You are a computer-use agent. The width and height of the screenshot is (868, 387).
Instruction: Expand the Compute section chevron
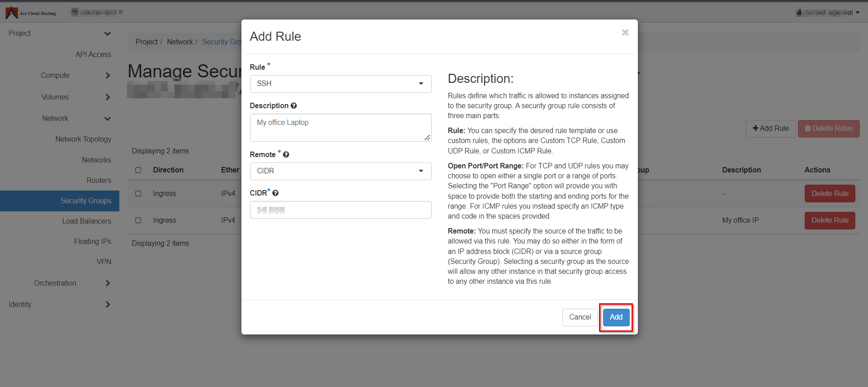108,76
